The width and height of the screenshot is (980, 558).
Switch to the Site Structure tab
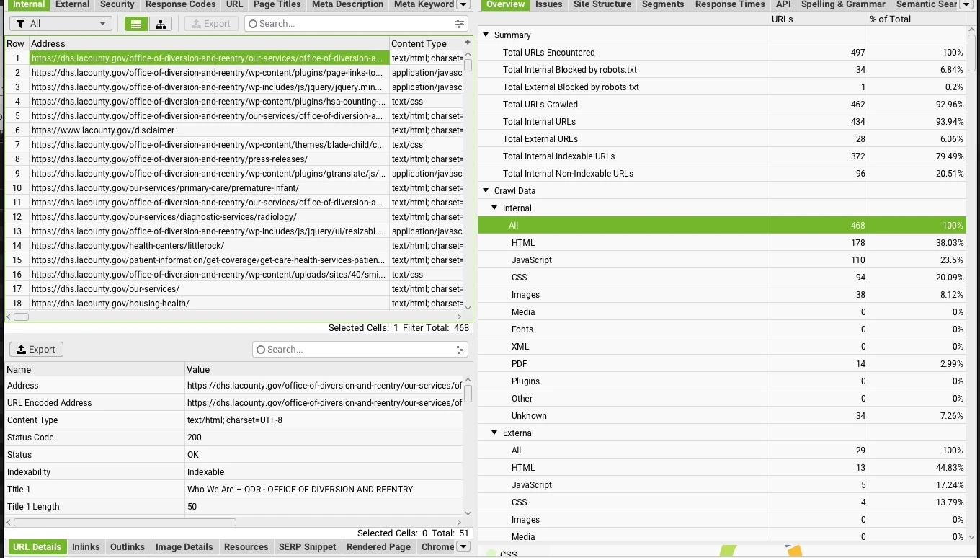click(x=602, y=4)
